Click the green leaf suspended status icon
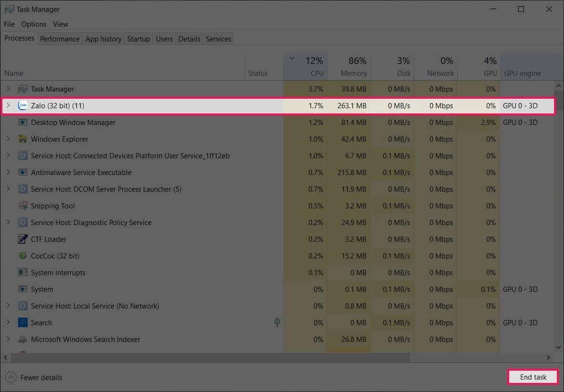The width and height of the screenshot is (564, 392). click(277, 322)
